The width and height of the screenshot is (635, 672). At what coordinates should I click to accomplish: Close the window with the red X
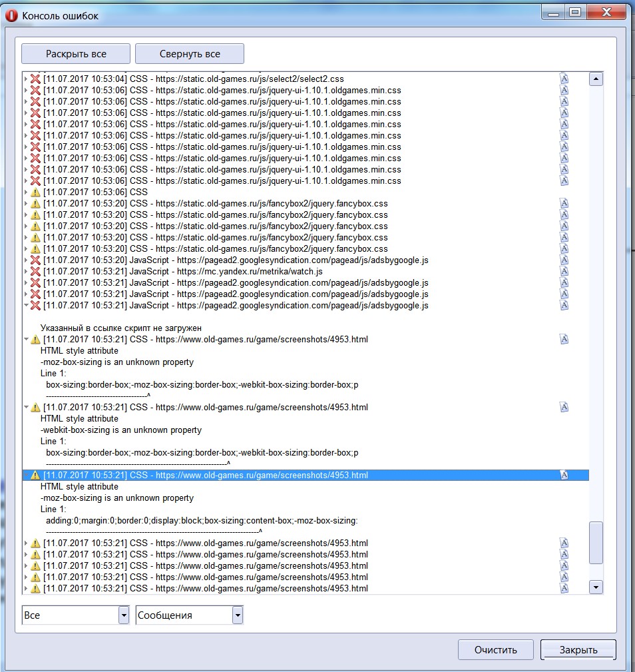[x=607, y=13]
